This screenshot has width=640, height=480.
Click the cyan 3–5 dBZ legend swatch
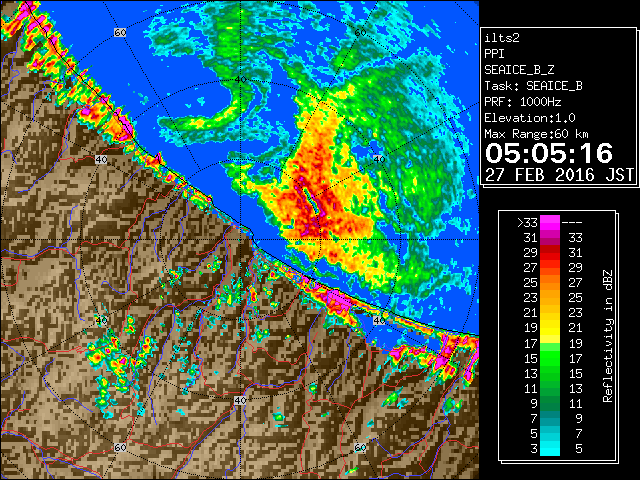coord(550,449)
